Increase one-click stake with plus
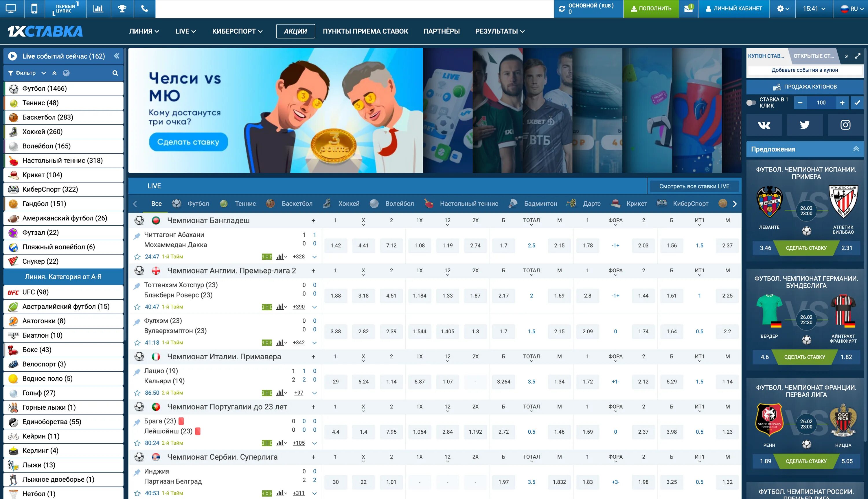The image size is (868, 499). coord(842,103)
